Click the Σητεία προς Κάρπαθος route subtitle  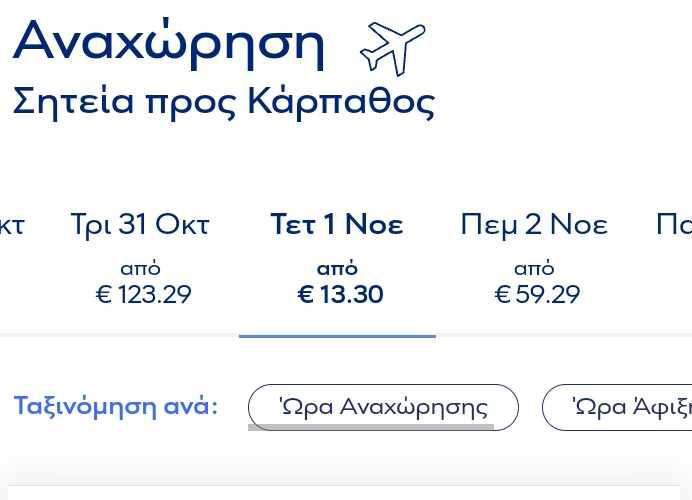[x=224, y=102]
